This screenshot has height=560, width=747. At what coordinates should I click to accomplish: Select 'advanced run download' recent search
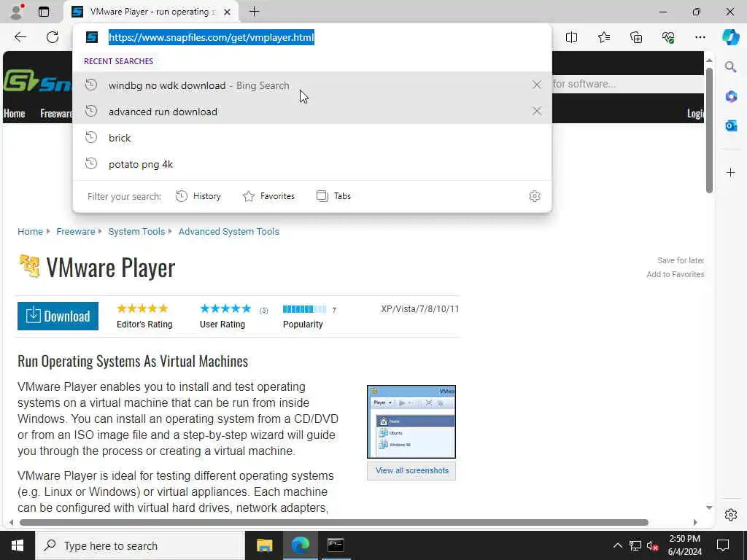[312, 111]
